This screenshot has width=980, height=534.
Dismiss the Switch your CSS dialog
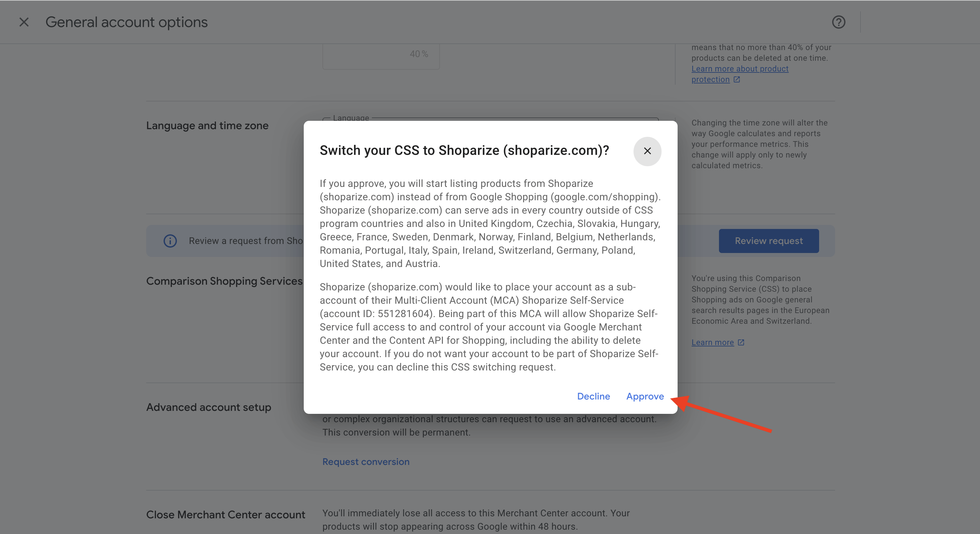[x=647, y=151]
